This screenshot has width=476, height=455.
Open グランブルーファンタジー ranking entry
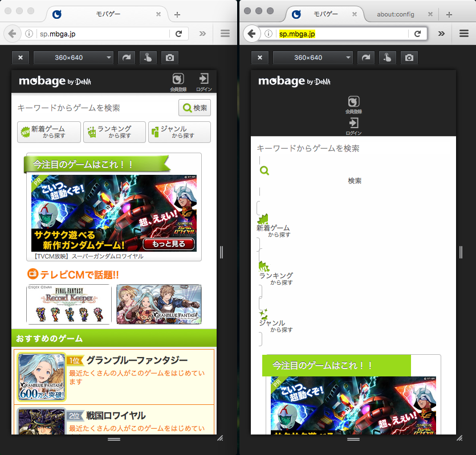point(114,377)
